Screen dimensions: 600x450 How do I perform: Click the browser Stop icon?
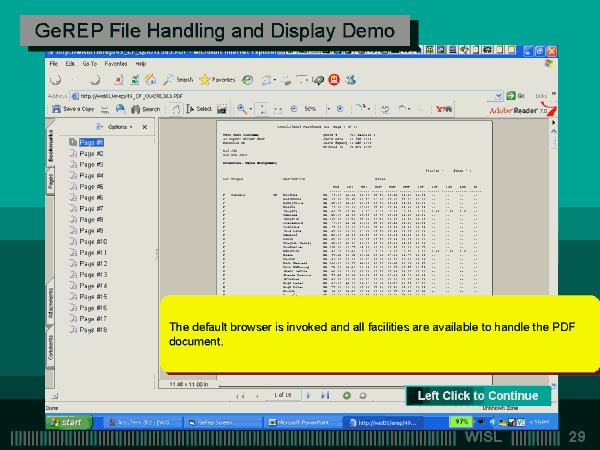click(118, 79)
